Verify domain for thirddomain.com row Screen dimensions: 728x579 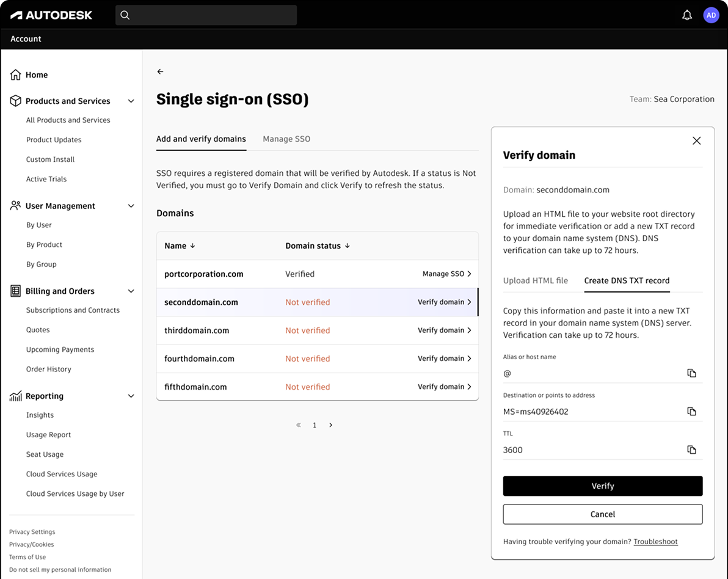(x=445, y=330)
